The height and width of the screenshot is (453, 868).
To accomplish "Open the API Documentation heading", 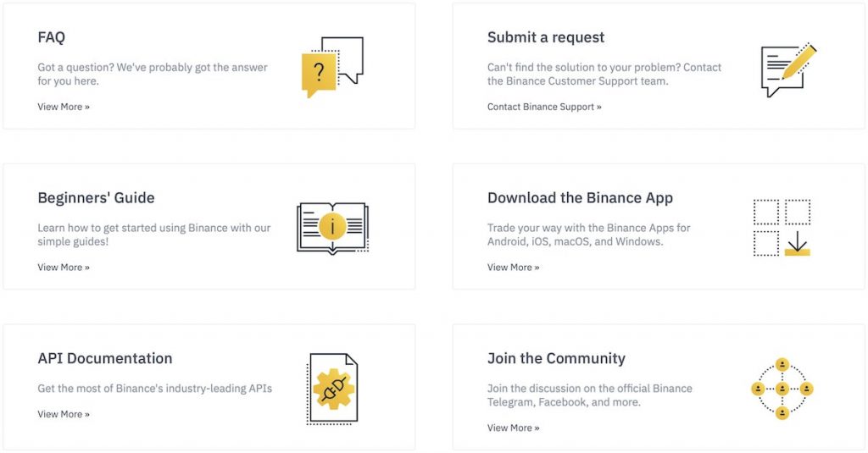I will pyautogui.click(x=104, y=358).
